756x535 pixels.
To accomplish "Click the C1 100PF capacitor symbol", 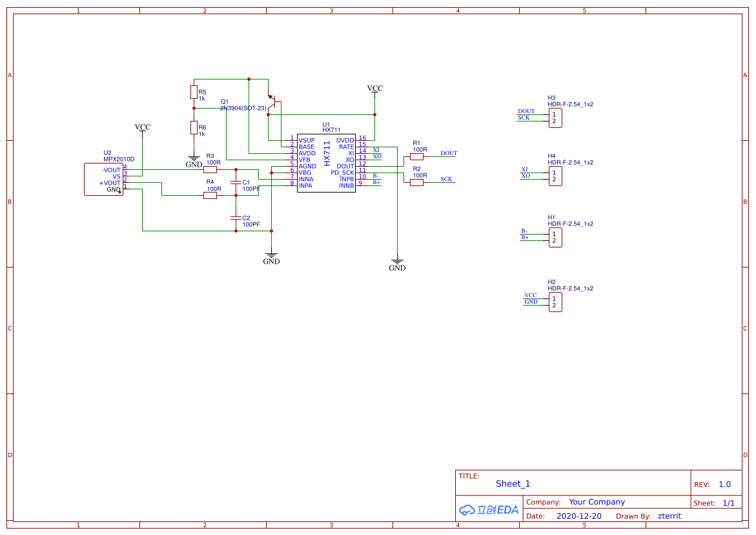I will (236, 183).
